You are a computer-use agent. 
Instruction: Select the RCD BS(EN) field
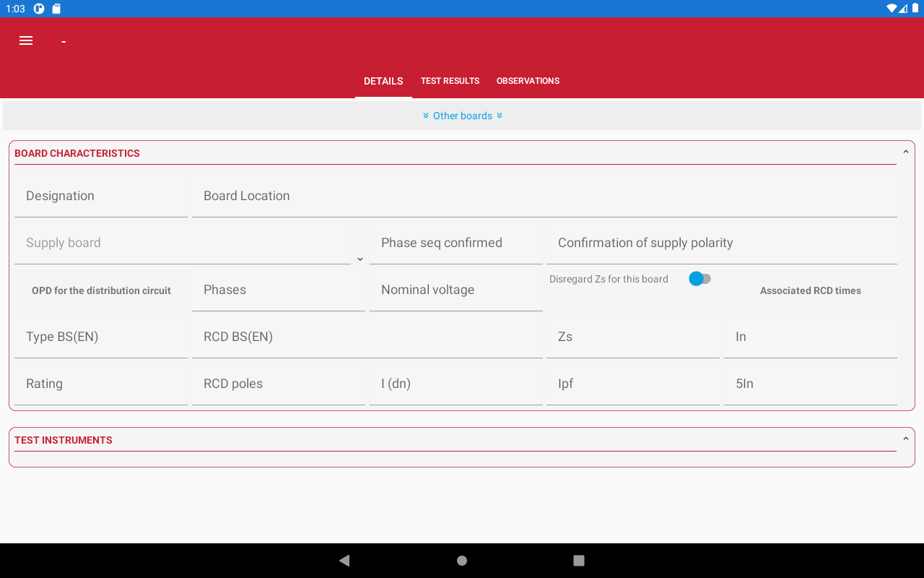[x=367, y=337]
